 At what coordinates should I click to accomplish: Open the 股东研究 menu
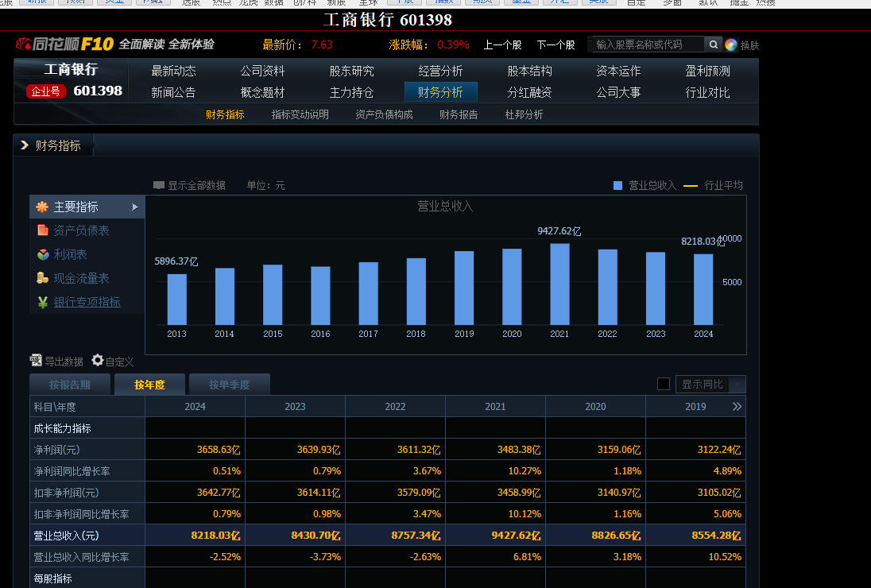coord(351,71)
